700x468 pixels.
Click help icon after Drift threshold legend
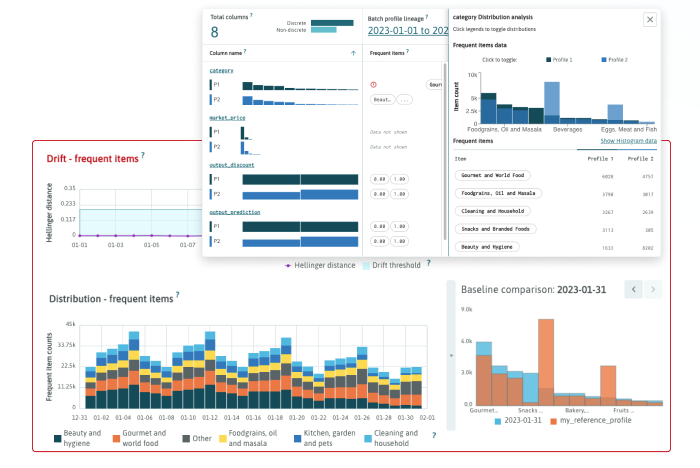tap(430, 264)
